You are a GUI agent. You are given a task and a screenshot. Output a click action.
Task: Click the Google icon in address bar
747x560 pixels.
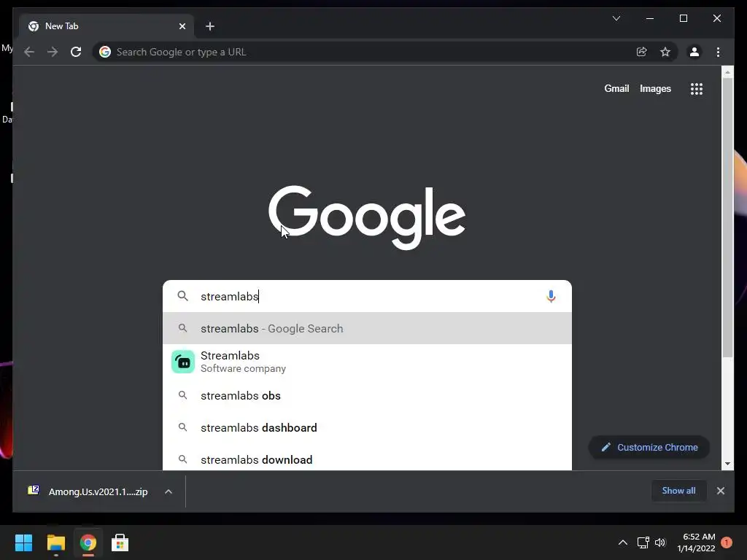105,52
